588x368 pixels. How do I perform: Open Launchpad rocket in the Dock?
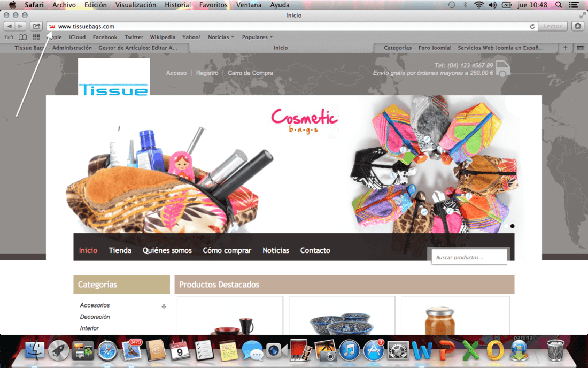point(58,350)
